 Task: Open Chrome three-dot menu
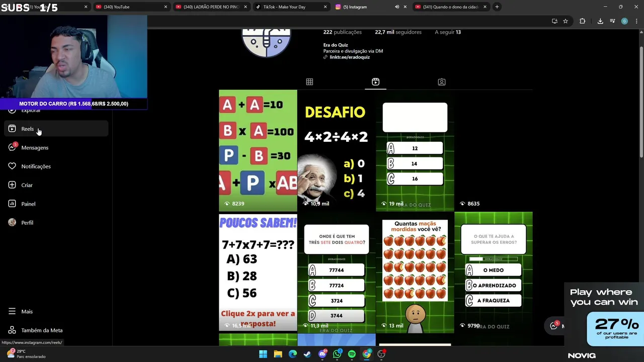[636, 21]
